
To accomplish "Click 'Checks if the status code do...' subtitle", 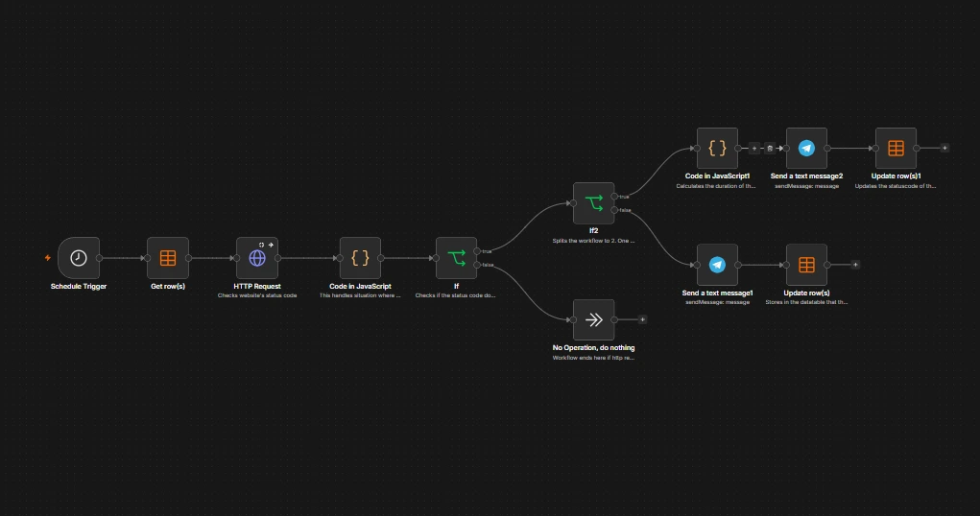I will 456,295.
